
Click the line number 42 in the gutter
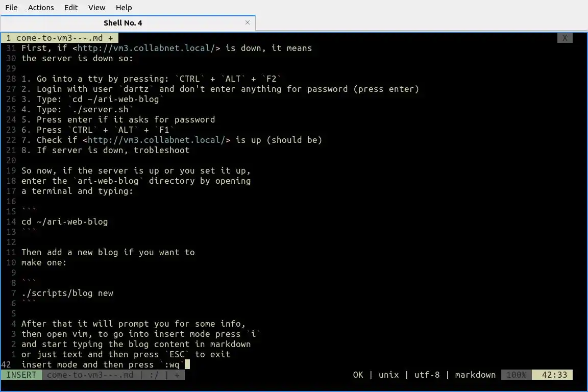point(6,364)
